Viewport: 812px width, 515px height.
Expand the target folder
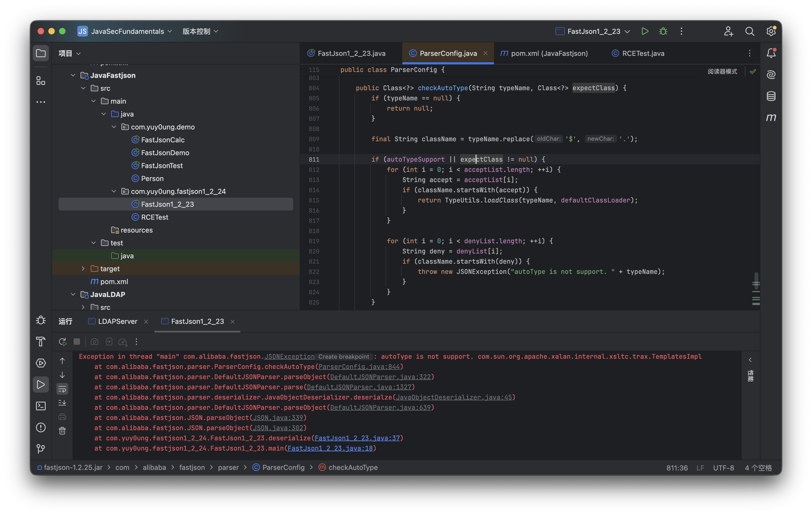click(x=83, y=269)
